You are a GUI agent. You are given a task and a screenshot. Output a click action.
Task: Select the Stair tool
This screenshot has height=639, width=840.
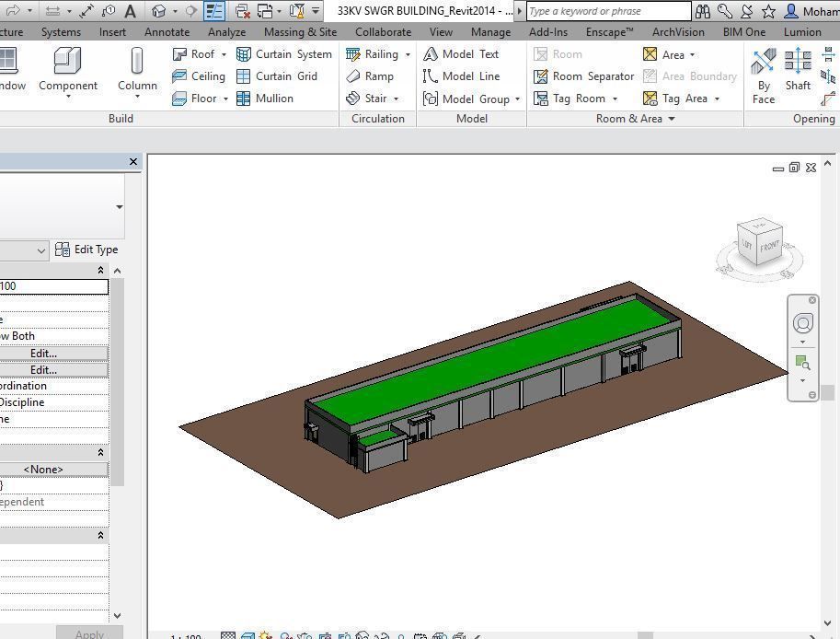[366, 99]
